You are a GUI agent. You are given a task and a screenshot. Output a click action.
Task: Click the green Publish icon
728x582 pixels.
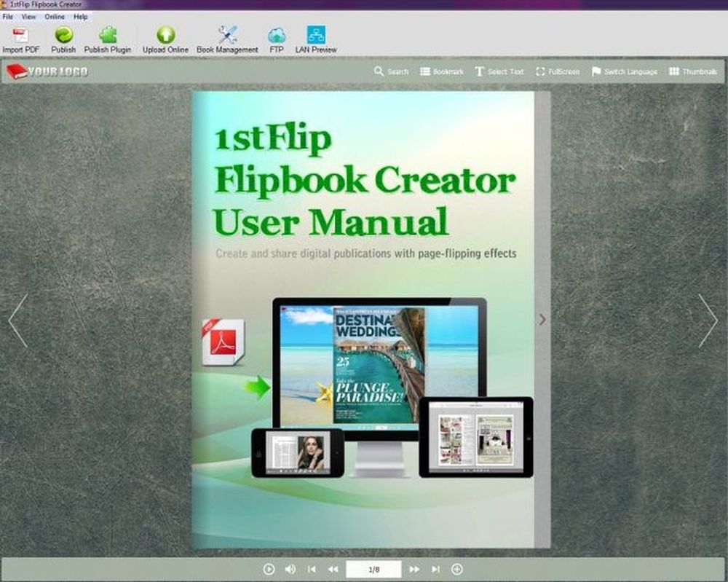[x=63, y=36]
